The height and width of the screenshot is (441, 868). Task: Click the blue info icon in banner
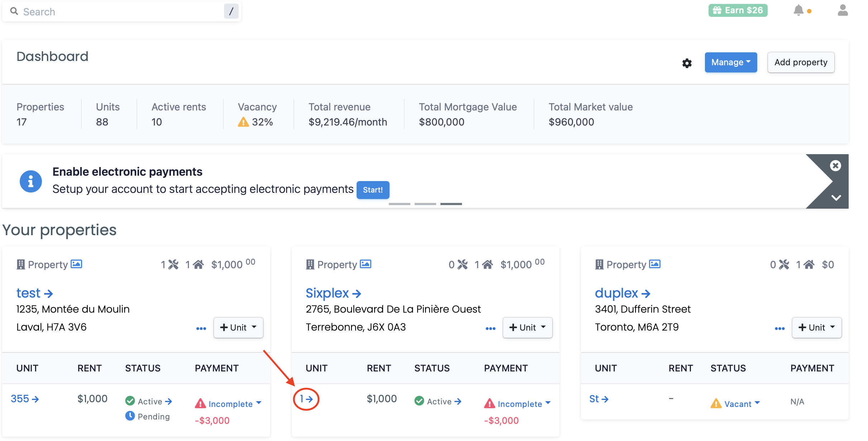tap(31, 181)
